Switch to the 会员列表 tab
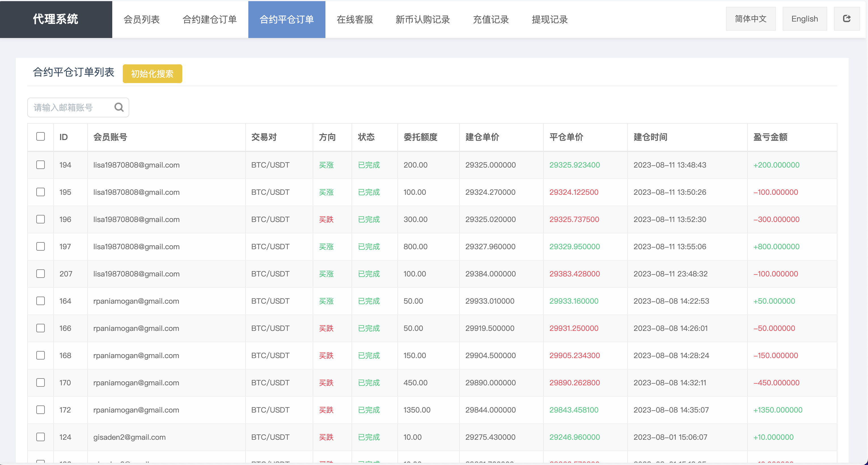 coord(141,20)
